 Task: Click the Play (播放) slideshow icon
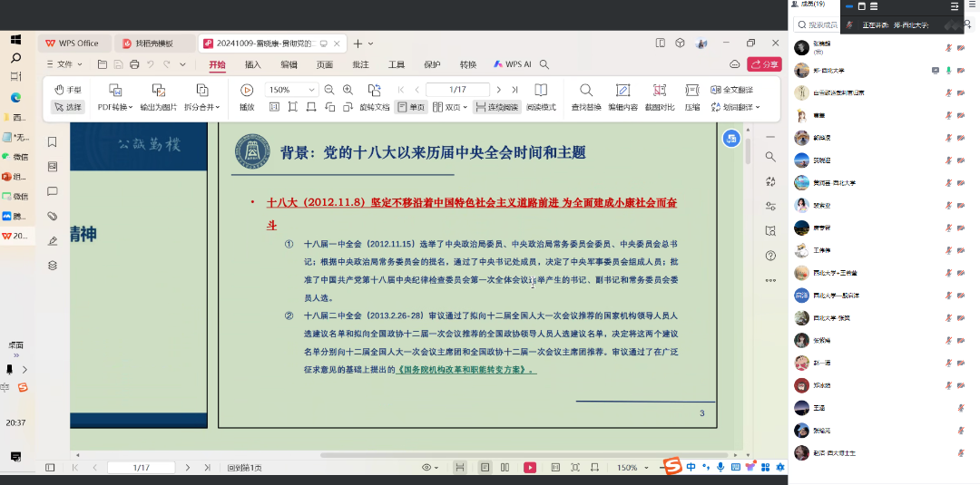[247, 90]
